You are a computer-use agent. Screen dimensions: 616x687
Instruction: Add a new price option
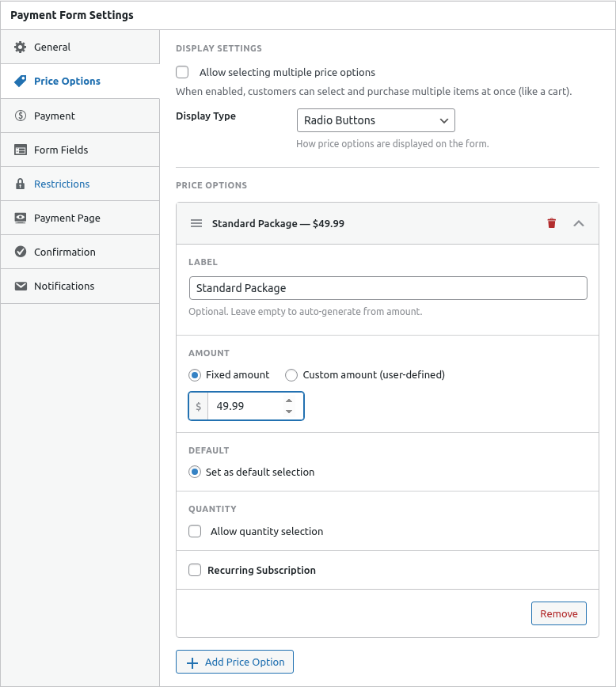(x=234, y=662)
